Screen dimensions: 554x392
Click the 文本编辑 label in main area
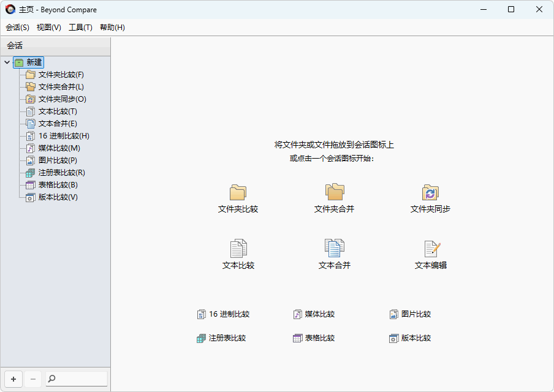431,266
